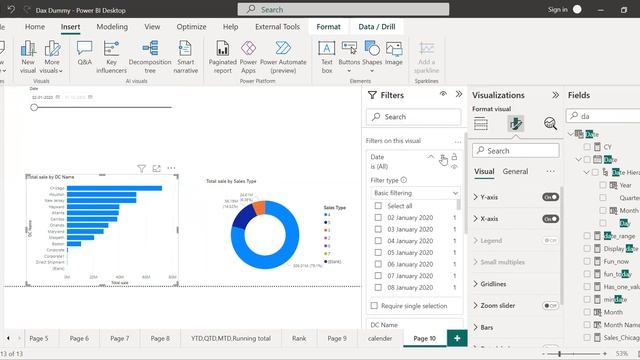Viewport: 640px width, 360px height.
Task: Insert Decomposition tree visual
Action: (150, 57)
